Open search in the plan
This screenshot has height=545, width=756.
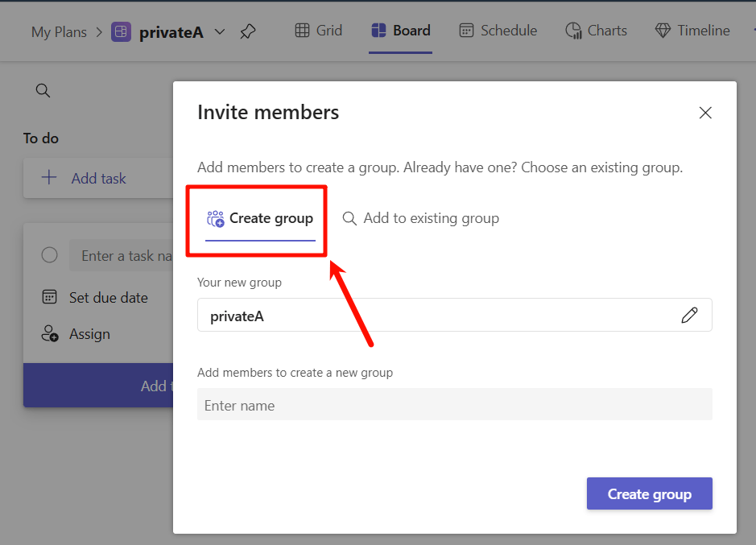coord(43,90)
